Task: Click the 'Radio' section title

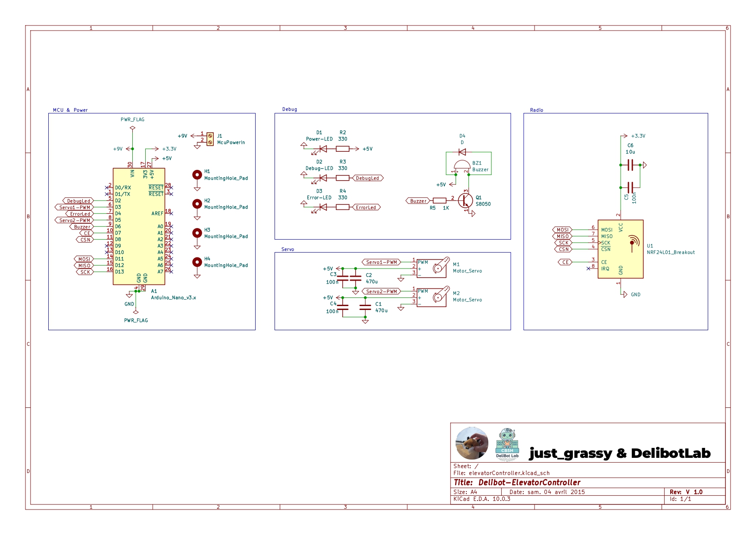Action: [537, 110]
